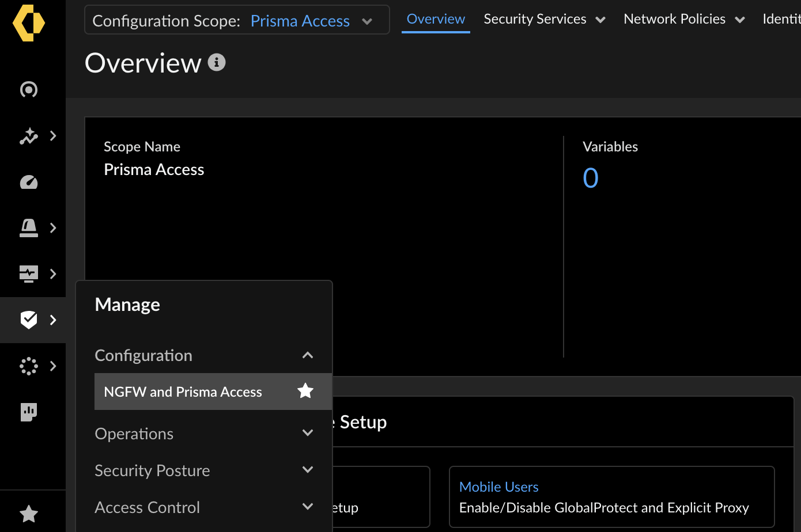Expand the Security Posture section
801x532 pixels.
point(308,470)
